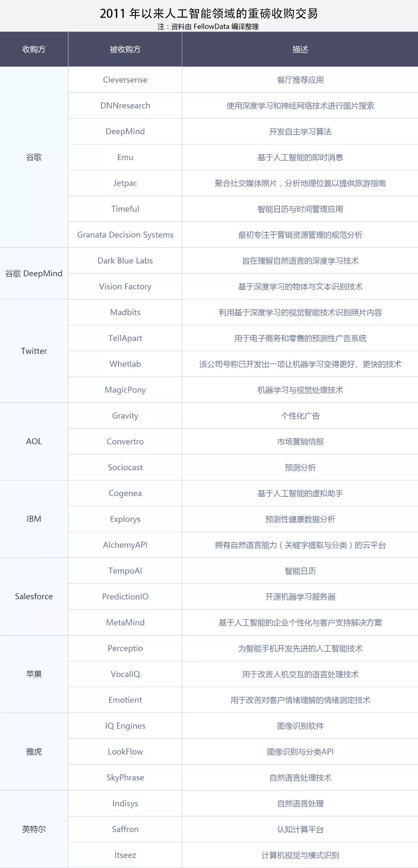The image size is (418, 868).
Task: Select the IBM acquirer cell
Action: pos(34,519)
